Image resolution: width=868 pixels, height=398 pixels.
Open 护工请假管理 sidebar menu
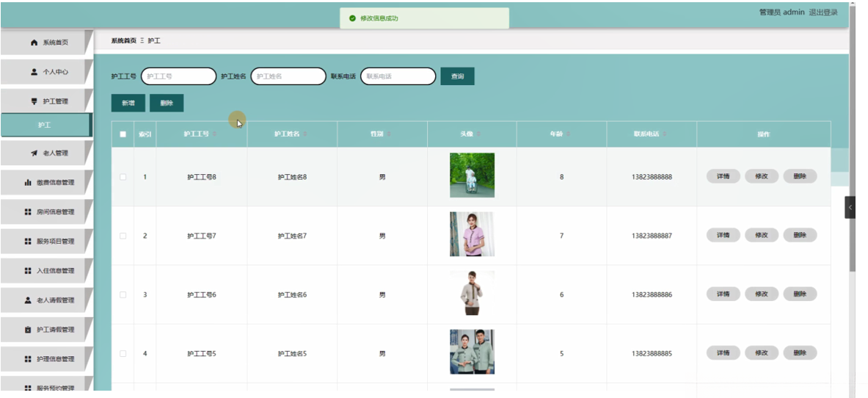(46, 330)
